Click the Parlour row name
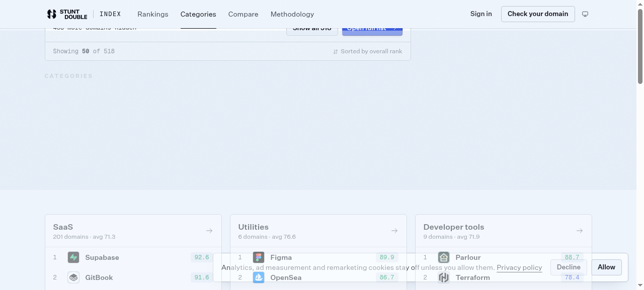644x290 pixels. coord(468,257)
